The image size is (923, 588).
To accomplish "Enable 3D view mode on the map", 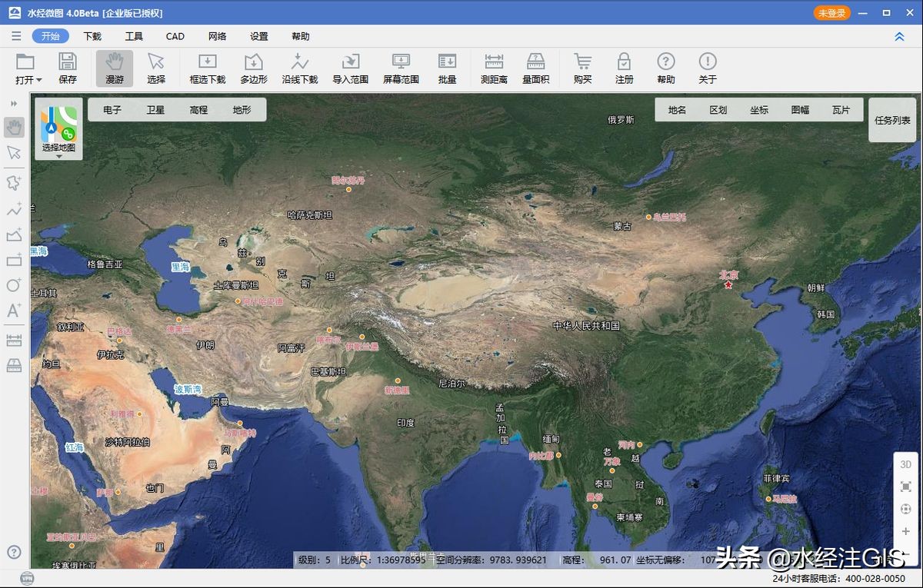I will coord(905,464).
